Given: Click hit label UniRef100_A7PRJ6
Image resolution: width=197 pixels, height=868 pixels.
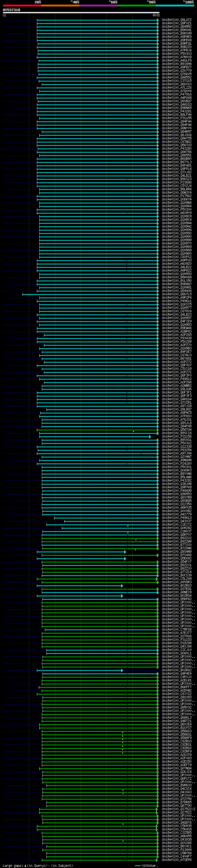Looking at the screenshot, I should click(x=176, y=50).
